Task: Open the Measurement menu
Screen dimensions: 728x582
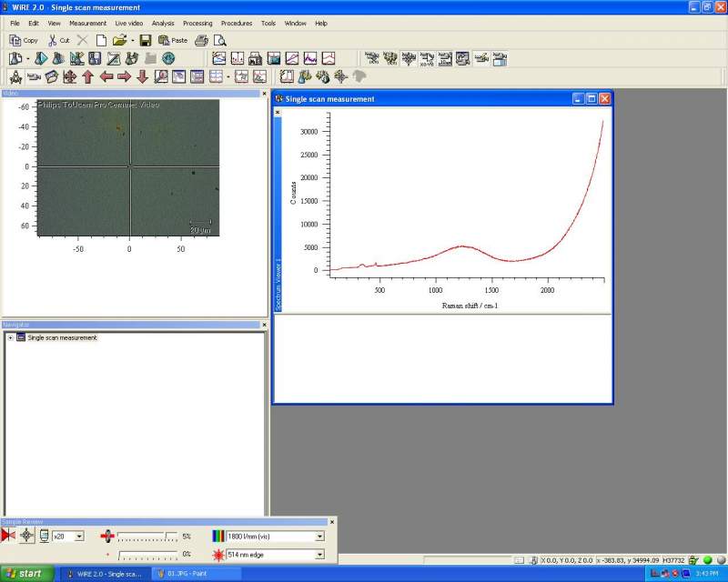Action: click(87, 23)
